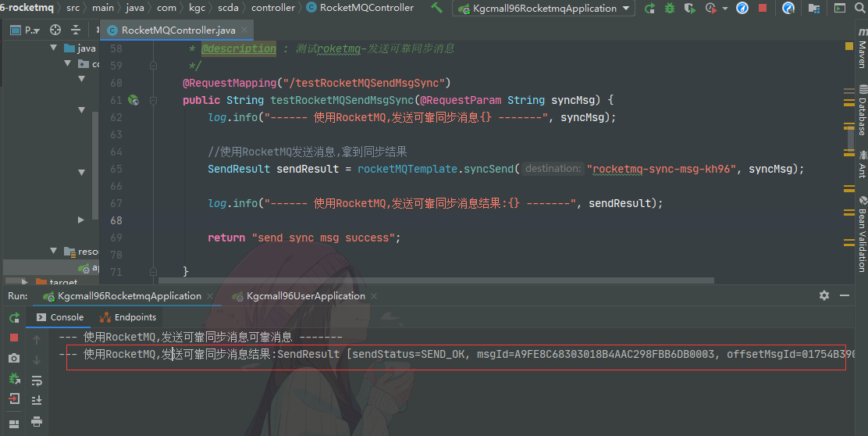868x436 pixels.
Task: Collapse the java folder in project tree
Action: [x=54, y=48]
